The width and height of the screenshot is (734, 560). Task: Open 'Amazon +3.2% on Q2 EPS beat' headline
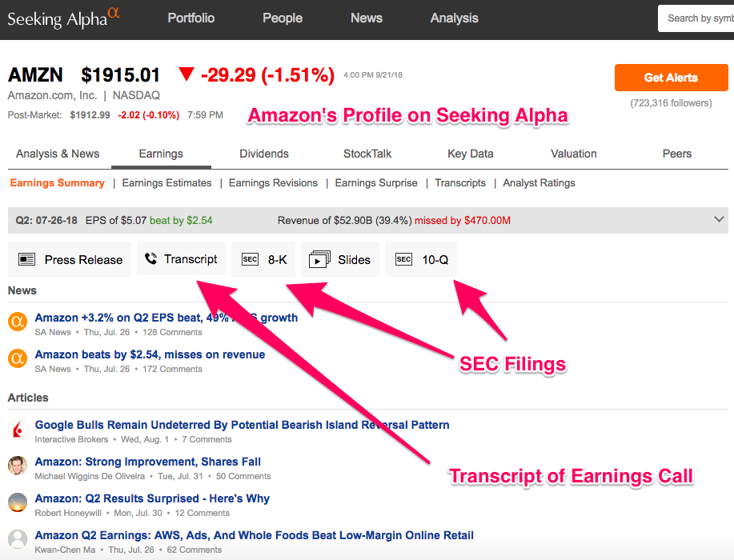pos(166,318)
